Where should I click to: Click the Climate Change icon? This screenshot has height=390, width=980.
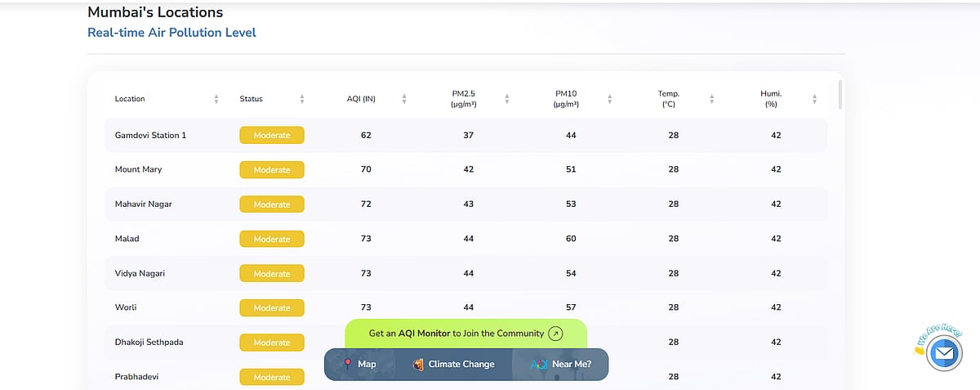pyautogui.click(x=417, y=365)
